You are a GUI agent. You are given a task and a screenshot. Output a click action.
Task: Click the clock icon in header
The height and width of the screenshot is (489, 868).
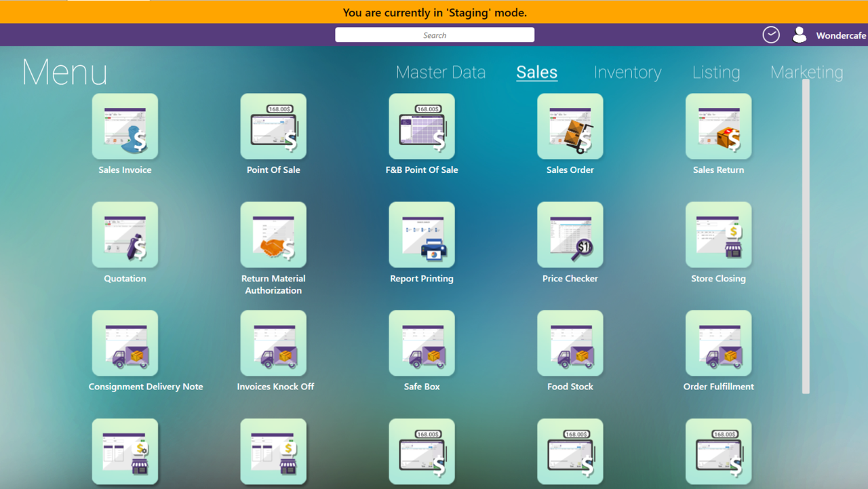(771, 35)
